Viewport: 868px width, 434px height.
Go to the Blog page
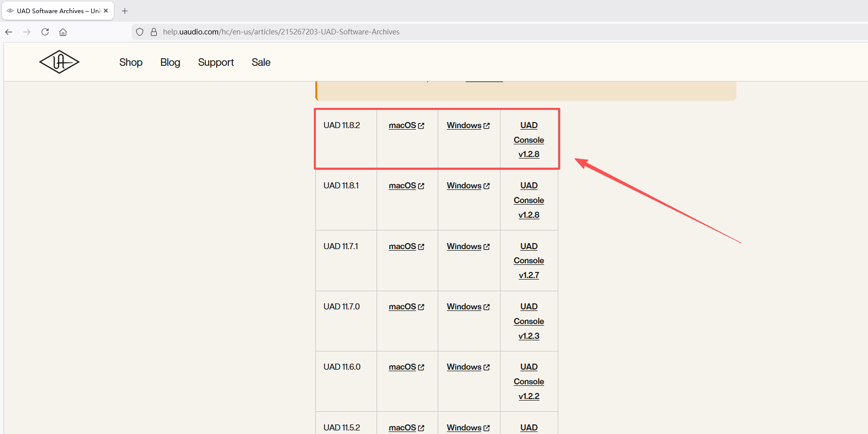tap(170, 62)
